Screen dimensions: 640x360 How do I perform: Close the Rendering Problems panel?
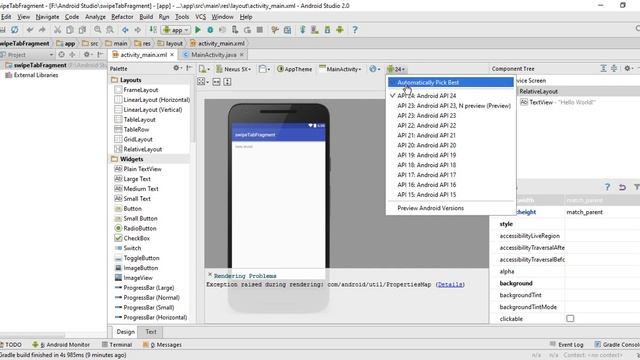click(x=210, y=274)
